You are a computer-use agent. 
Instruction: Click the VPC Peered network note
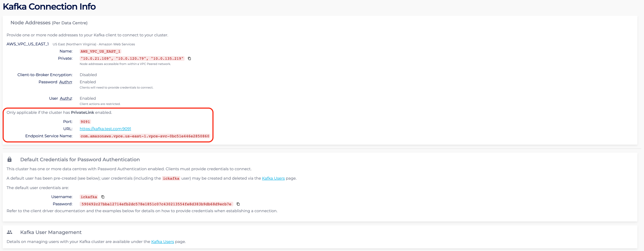pyautogui.click(x=125, y=64)
